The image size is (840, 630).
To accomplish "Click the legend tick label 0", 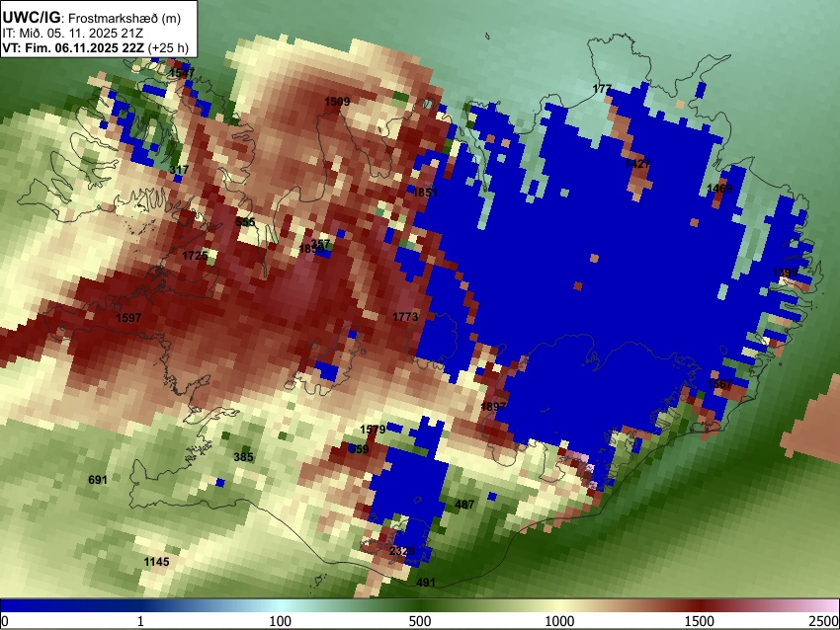I will click(5, 621).
